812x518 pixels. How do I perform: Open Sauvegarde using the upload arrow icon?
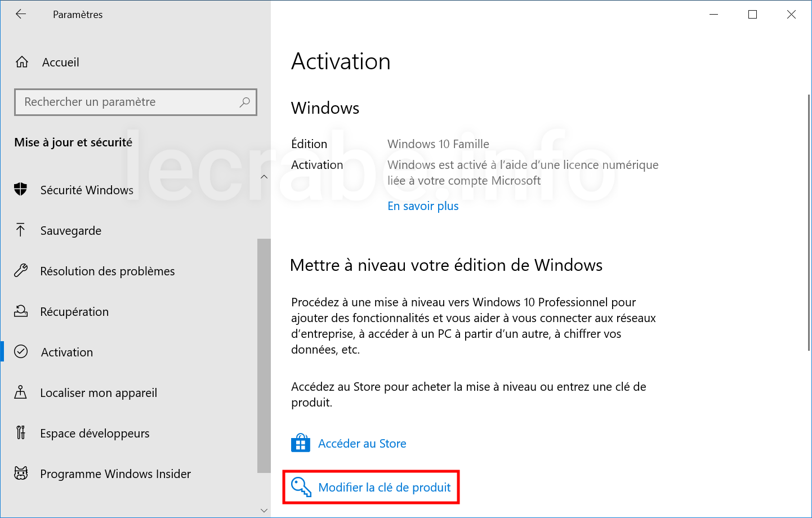click(21, 230)
